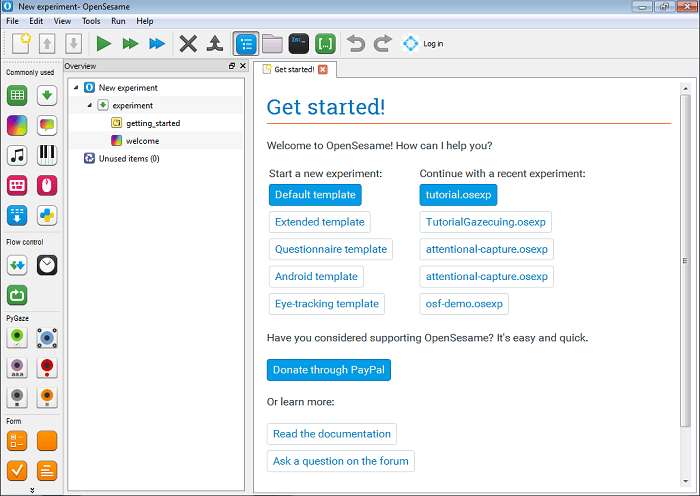Collapse the experiment sequence node

point(88,105)
